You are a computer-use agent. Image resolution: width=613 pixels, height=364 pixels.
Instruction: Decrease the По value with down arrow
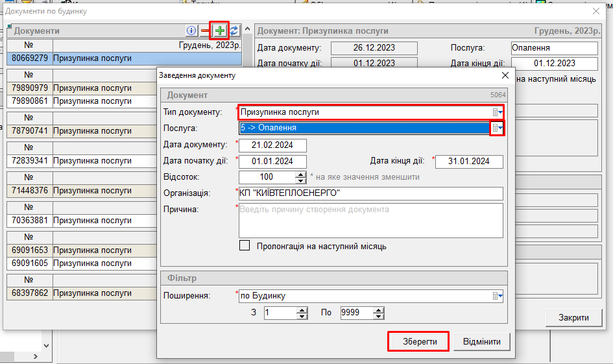pos(379,316)
